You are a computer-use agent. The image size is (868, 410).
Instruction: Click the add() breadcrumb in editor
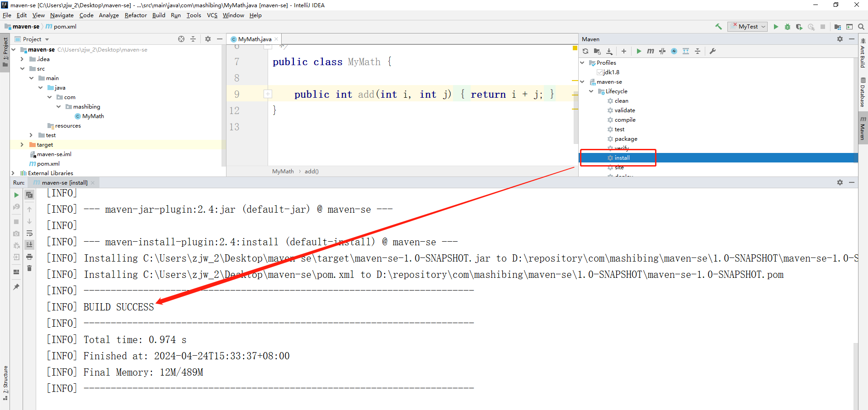click(x=311, y=172)
